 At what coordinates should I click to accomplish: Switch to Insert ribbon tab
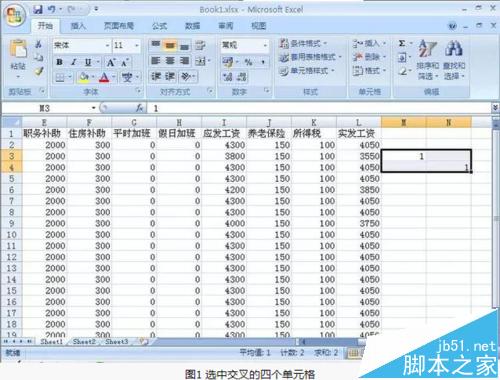coord(78,26)
